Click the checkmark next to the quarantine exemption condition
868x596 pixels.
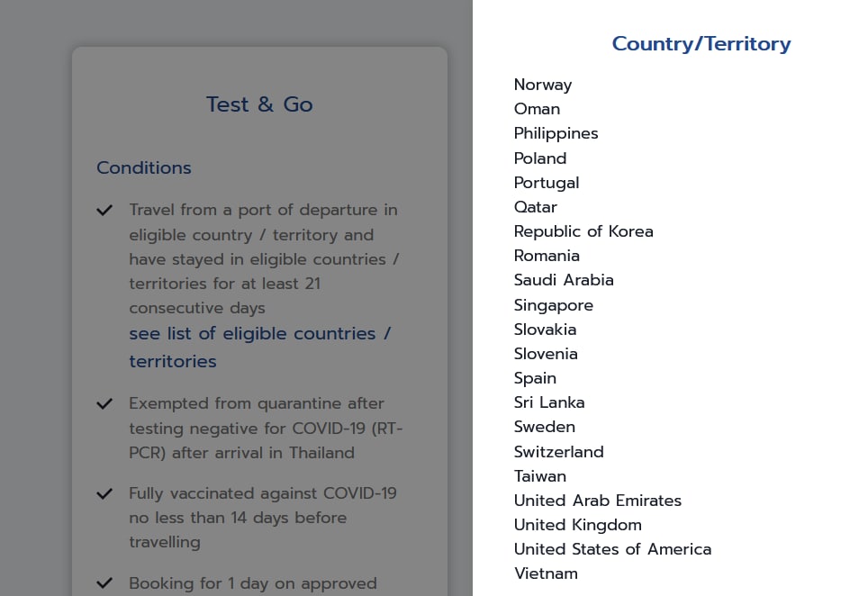coord(104,404)
